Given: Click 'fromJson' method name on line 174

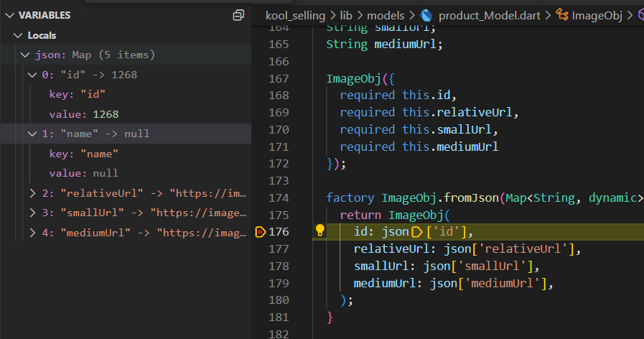Looking at the screenshot, I should tap(471, 198).
